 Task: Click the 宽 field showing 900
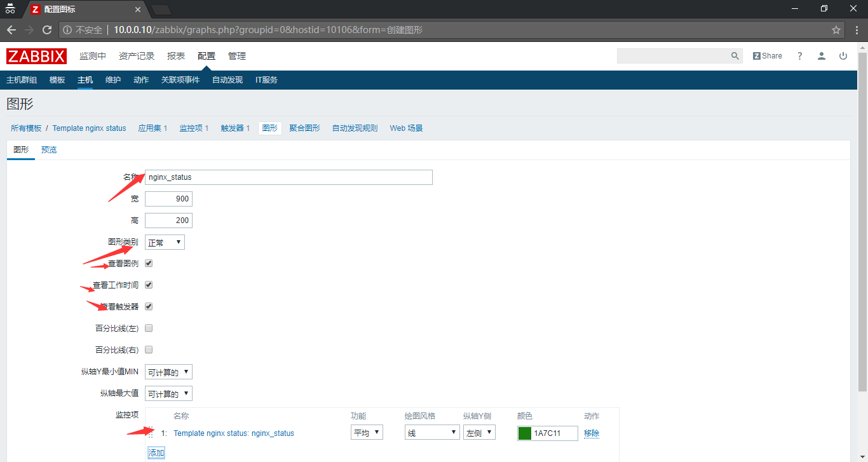tap(168, 199)
